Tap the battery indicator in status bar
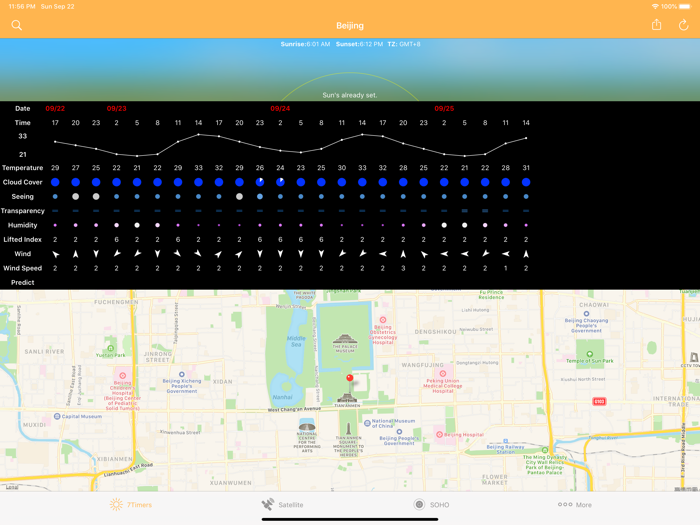700x525 pixels. [685, 7]
